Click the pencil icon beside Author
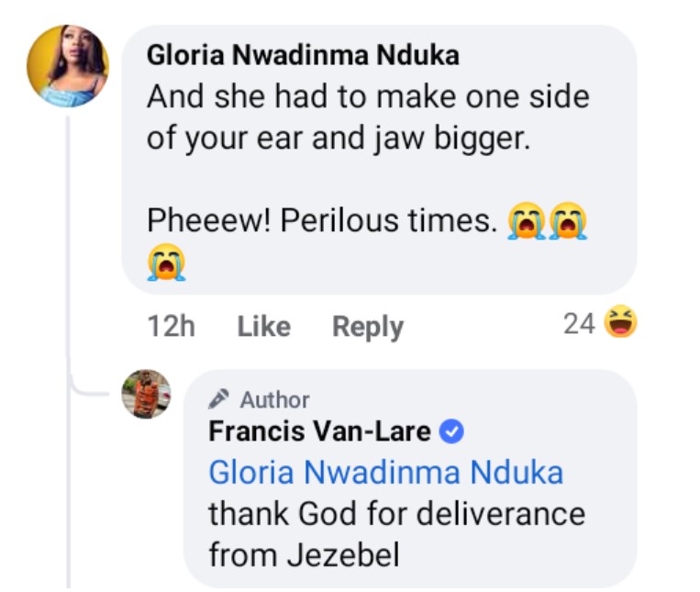Image resolution: width=700 pixels, height=592 pixels. [x=218, y=399]
